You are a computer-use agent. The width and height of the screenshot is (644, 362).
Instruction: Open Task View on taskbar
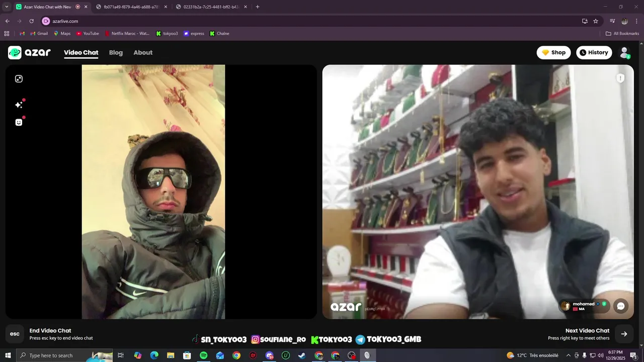click(121, 355)
